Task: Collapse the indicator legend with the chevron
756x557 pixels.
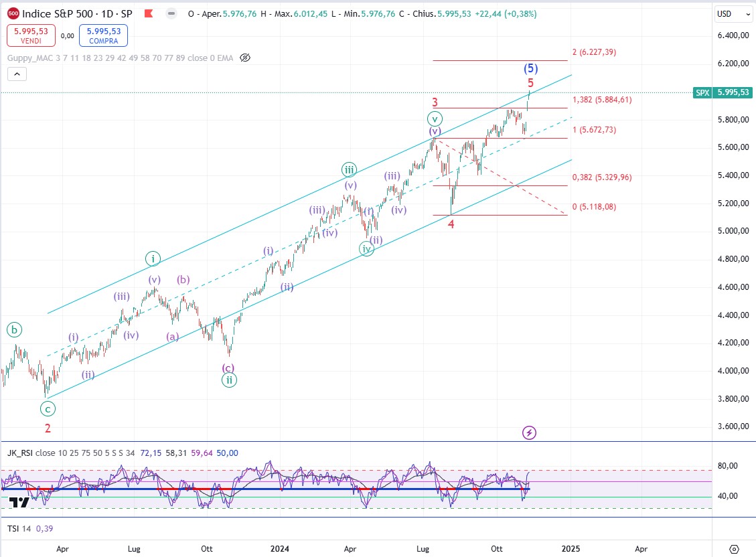Action: coord(17,74)
